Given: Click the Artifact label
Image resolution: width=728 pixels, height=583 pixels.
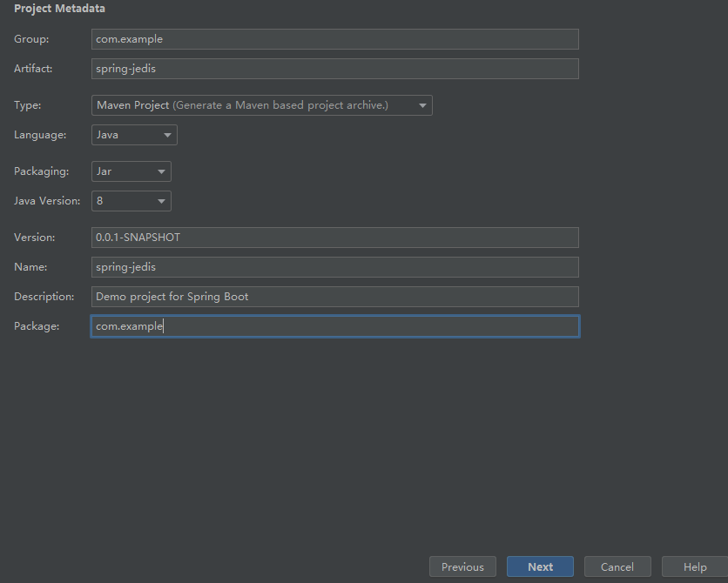Looking at the screenshot, I should coord(33,69).
